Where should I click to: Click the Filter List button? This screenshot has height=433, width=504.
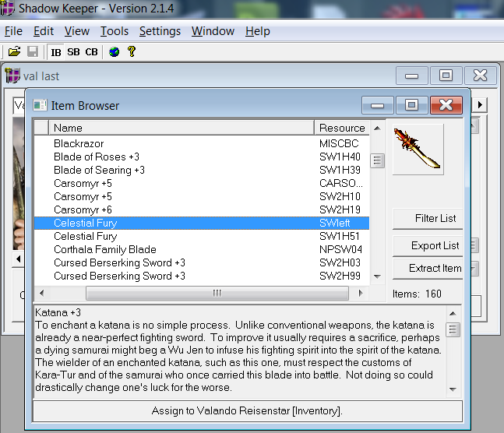(x=428, y=219)
